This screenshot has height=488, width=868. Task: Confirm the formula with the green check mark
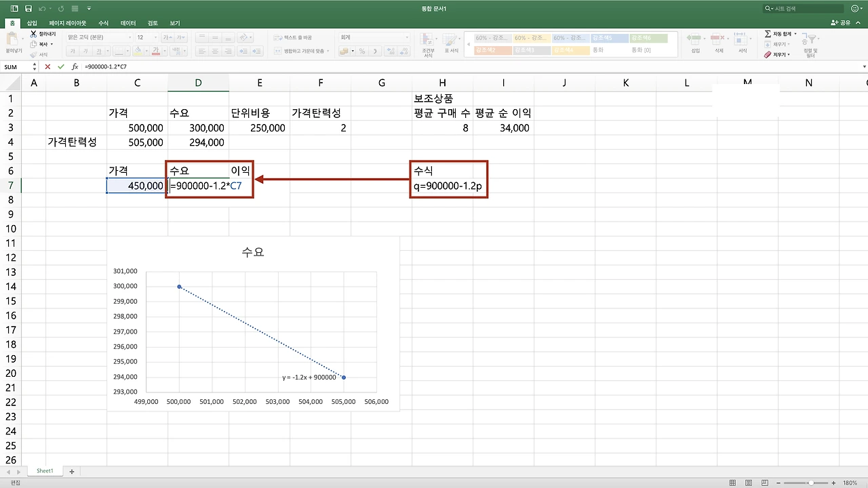pyautogui.click(x=61, y=67)
